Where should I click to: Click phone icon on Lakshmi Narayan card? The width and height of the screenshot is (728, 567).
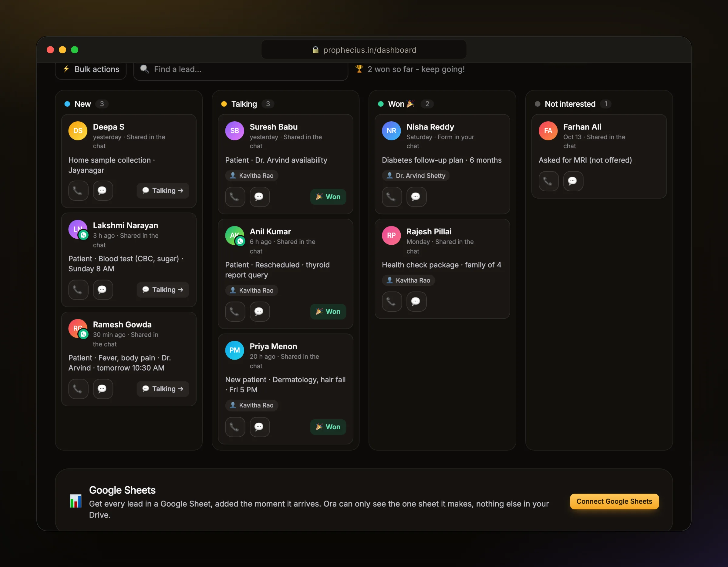pos(78,290)
